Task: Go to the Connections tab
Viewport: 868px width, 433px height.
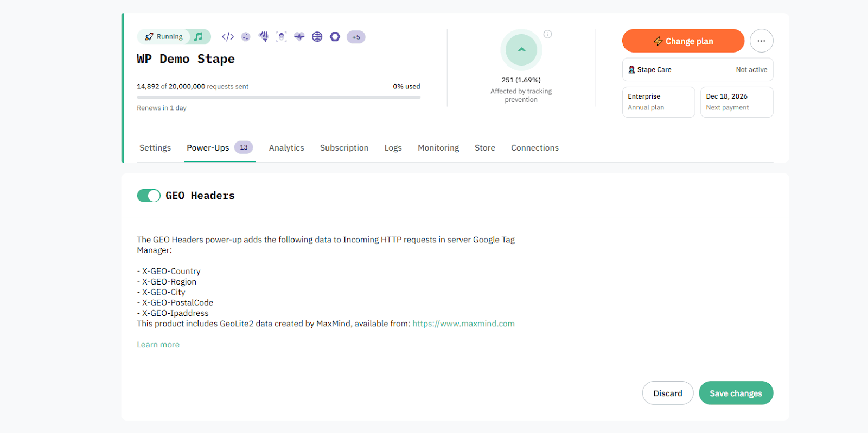Action: click(x=534, y=148)
